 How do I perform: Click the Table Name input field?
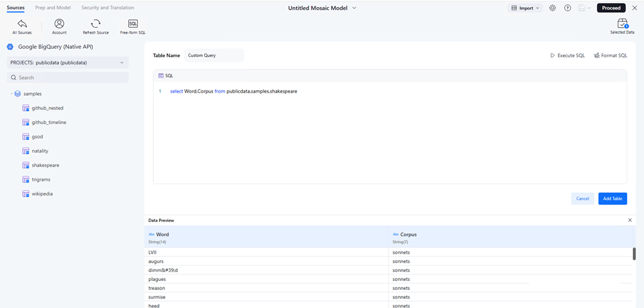(x=214, y=55)
